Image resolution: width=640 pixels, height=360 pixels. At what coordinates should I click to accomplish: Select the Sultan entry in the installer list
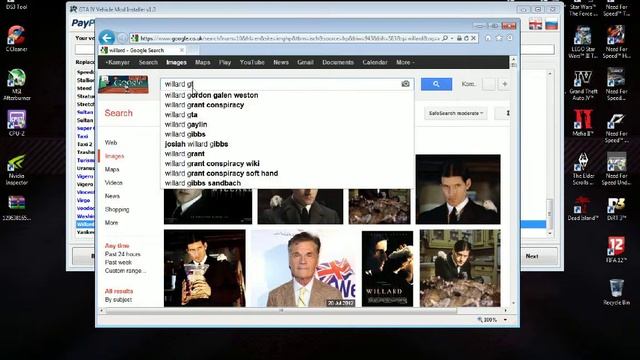point(85,112)
